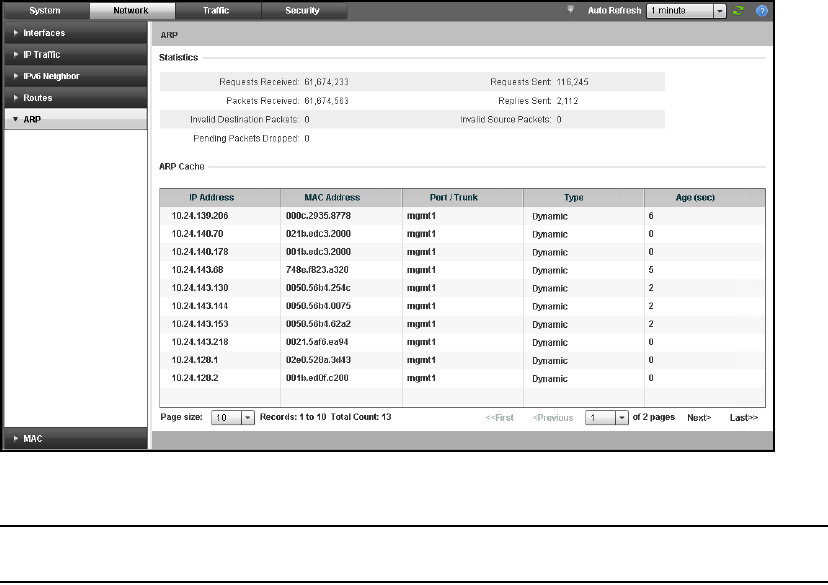Open help via the blue question mark
This screenshot has width=828, height=585.
coord(762,11)
